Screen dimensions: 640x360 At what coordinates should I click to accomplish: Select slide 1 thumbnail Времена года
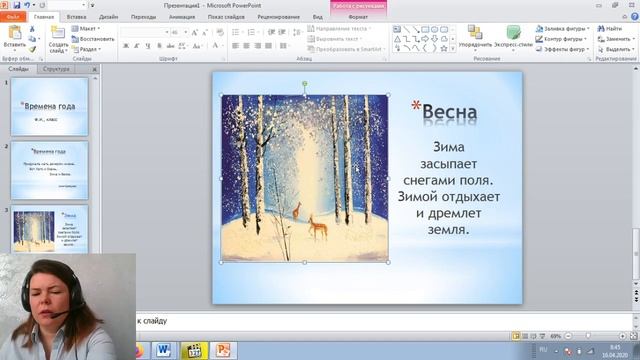tap(49, 107)
